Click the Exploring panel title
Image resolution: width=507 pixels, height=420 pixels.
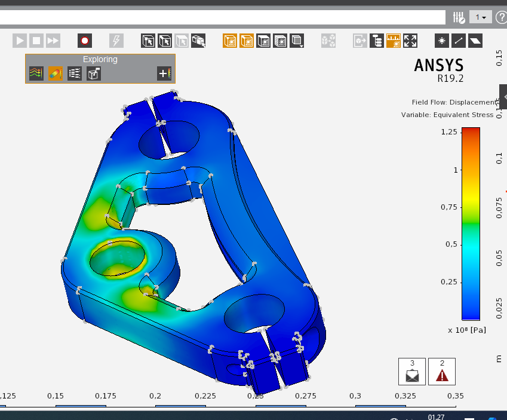point(100,59)
